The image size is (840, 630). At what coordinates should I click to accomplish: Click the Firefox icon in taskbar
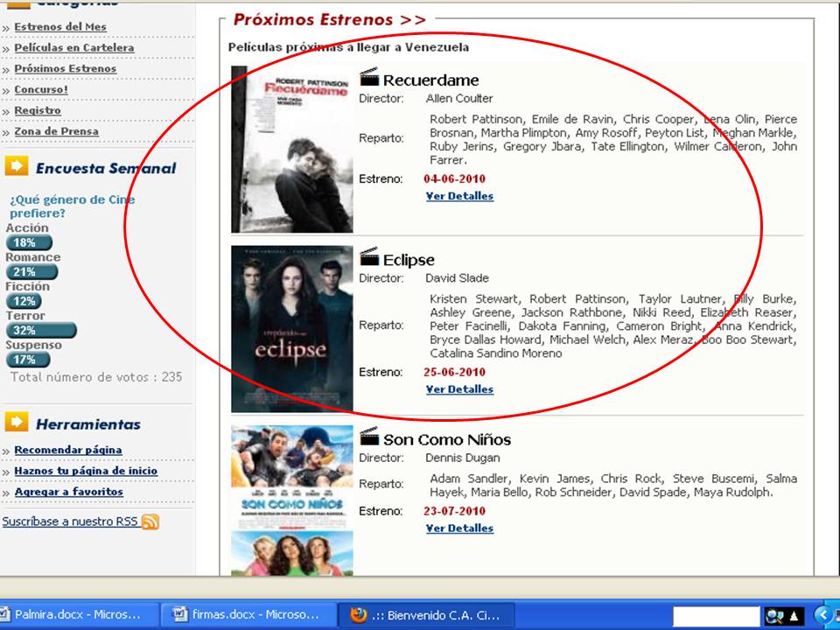pos(359,614)
